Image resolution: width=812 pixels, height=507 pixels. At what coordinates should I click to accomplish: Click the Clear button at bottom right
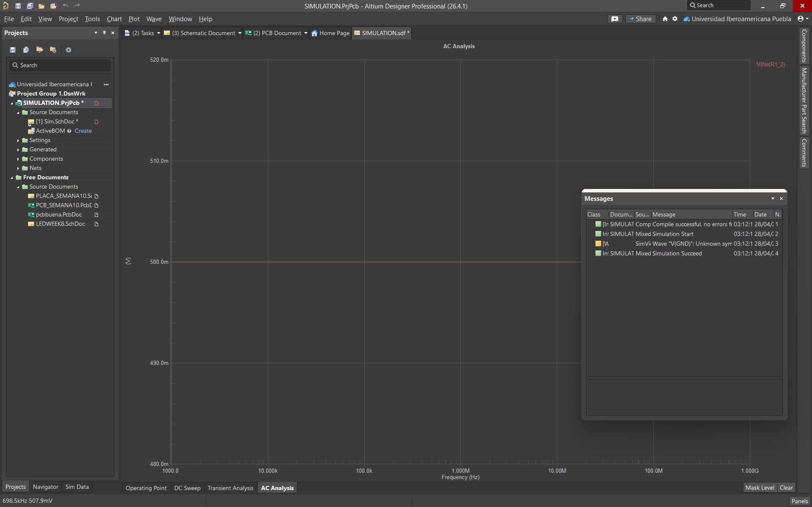coord(786,488)
